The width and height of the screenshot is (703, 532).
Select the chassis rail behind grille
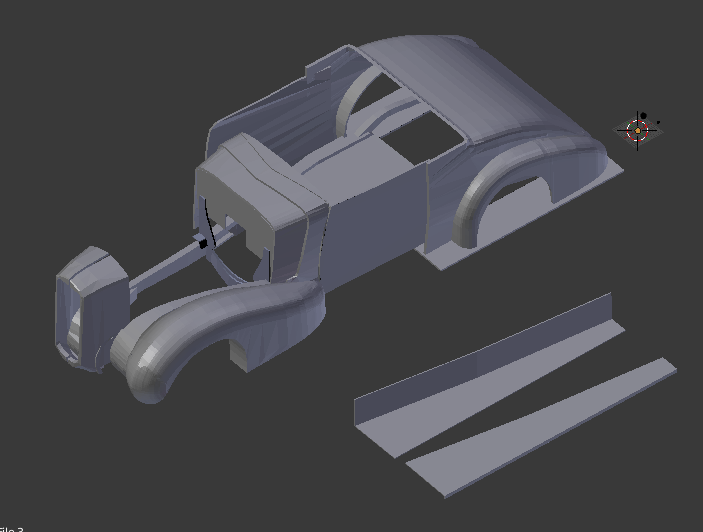pos(170,264)
